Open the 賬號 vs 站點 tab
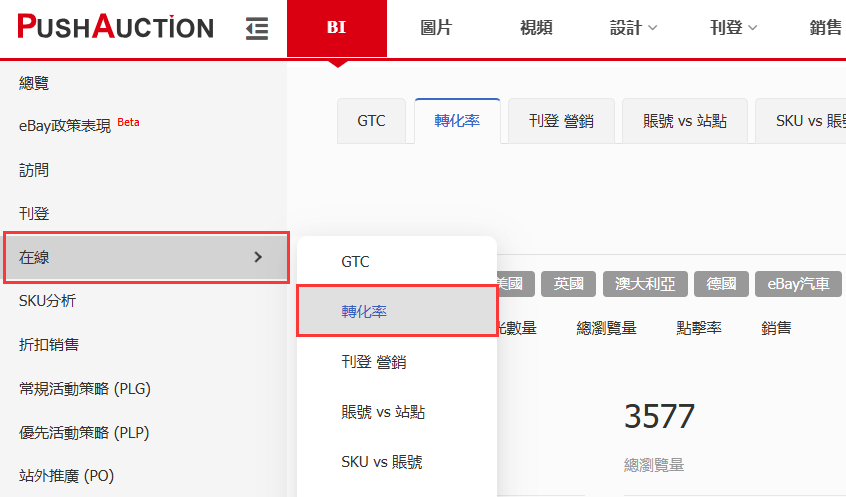 tap(685, 121)
